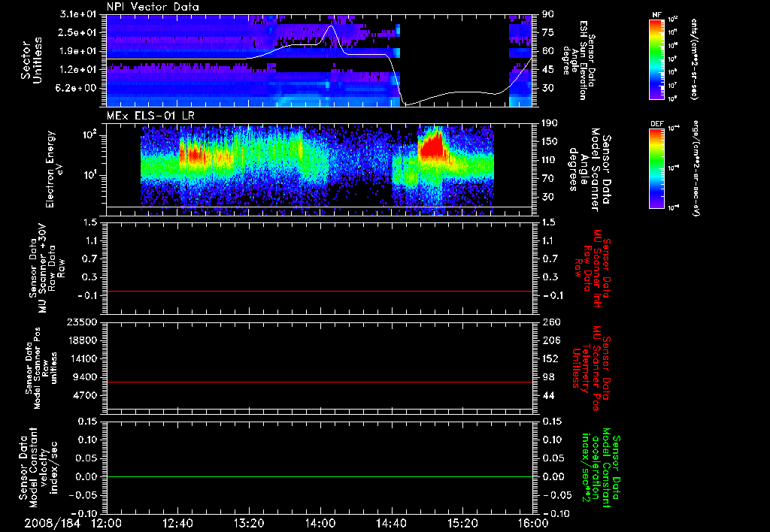Image resolution: width=770 pixels, height=532 pixels.
Task: Click the 190 scanner angle tick label
Action: click(x=550, y=123)
